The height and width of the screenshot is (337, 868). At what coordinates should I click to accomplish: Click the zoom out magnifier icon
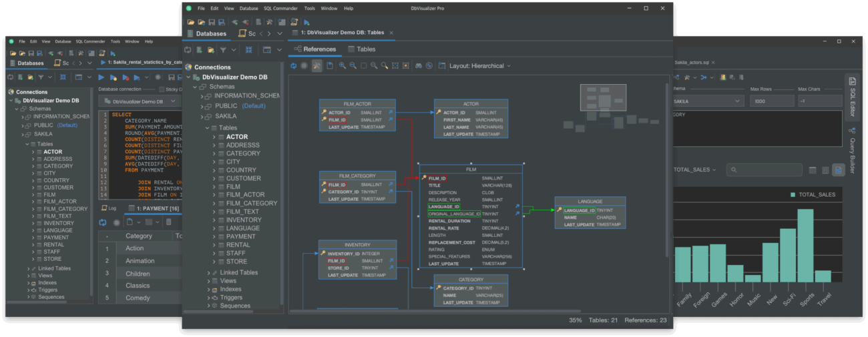click(353, 66)
